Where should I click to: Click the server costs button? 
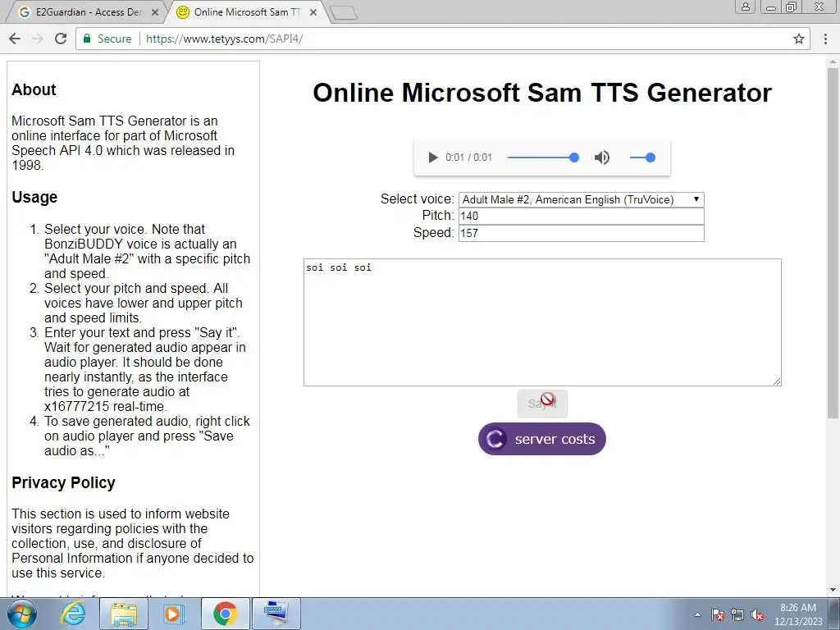pyautogui.click(x=542, y=439)
